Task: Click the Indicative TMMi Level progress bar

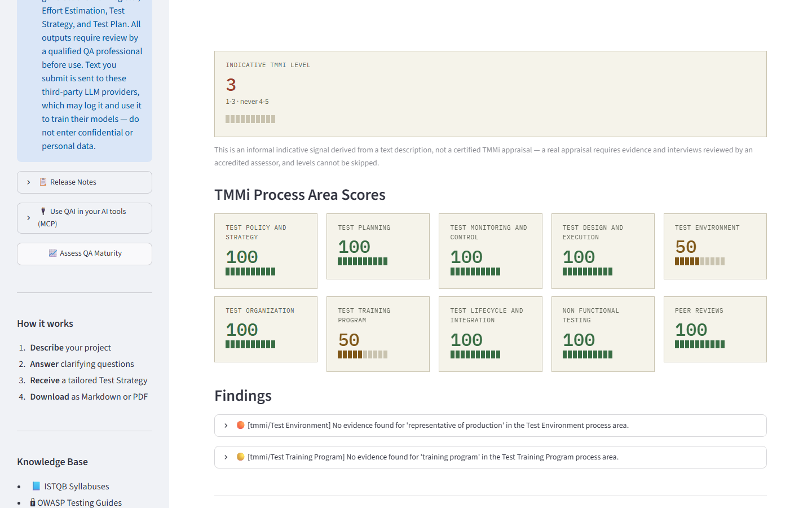Action: click(x=250, y=119)
